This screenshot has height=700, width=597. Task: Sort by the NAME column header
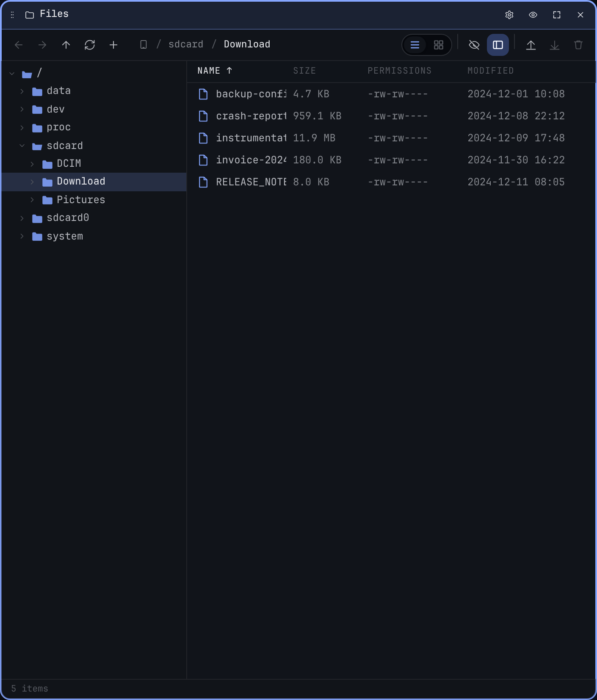215,71
